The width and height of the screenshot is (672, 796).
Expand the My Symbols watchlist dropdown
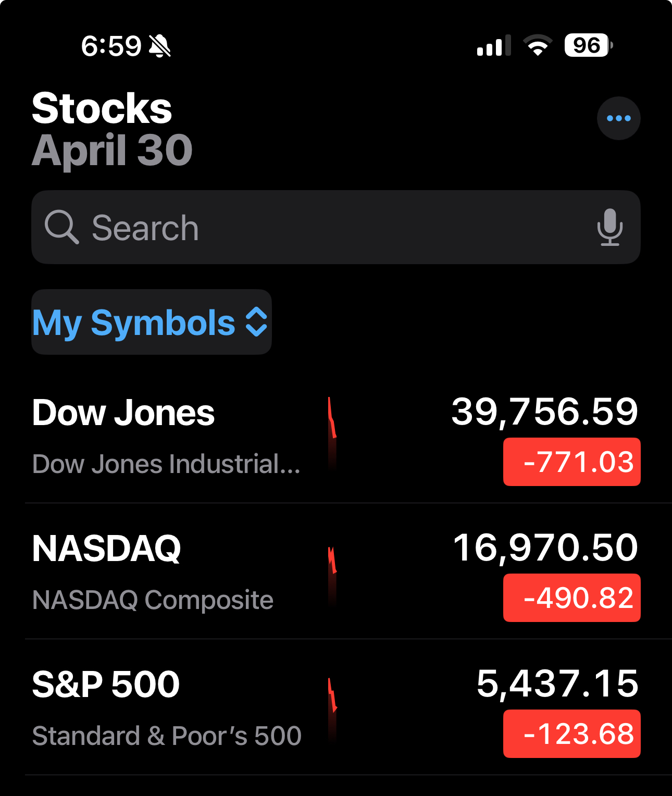click(152, 322)
